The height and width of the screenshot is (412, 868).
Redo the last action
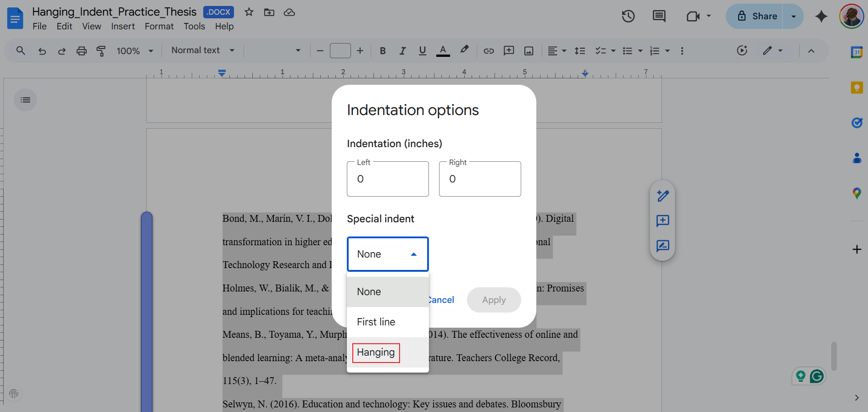coord(61,51)
